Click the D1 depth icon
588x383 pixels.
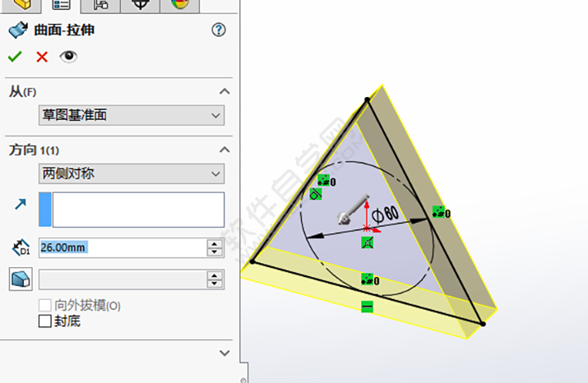21,247
